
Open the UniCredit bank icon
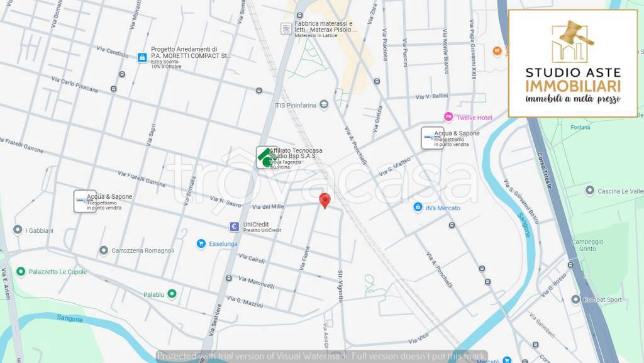[234, 226]
